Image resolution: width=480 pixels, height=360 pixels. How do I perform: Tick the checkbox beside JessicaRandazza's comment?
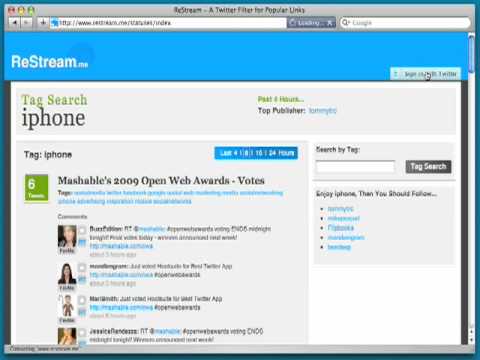coord(82,332)
